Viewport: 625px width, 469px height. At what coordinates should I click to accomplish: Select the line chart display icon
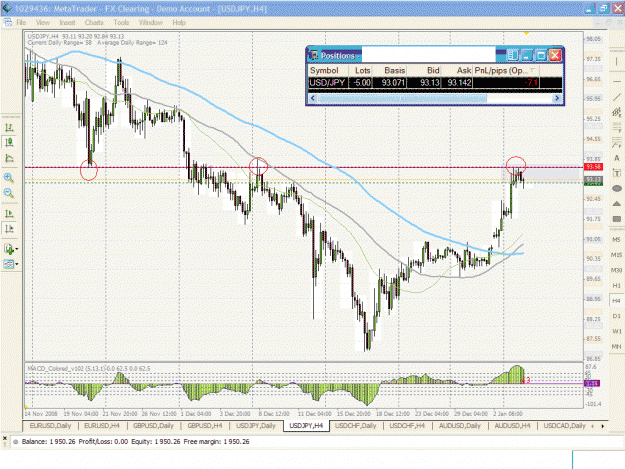point(9,158)
